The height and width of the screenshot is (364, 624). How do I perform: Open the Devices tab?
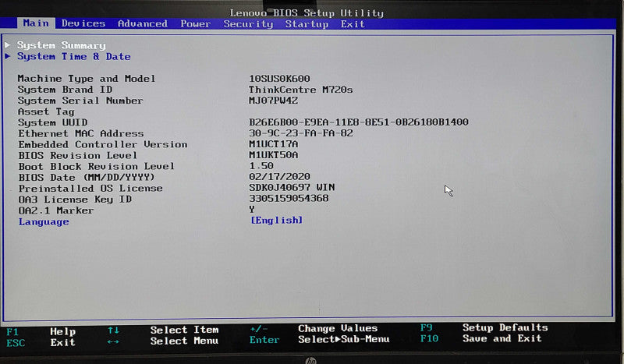coord(83,23)
